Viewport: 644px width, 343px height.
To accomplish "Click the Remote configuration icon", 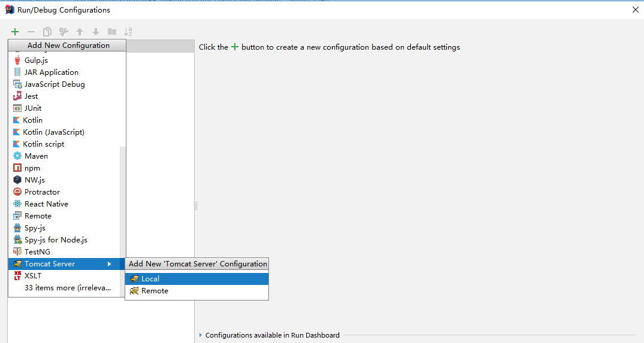I will (17, 216).
